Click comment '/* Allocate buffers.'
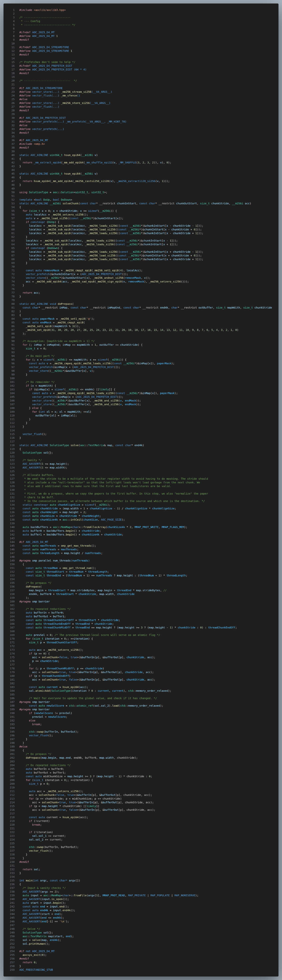 tap(38, 475)
